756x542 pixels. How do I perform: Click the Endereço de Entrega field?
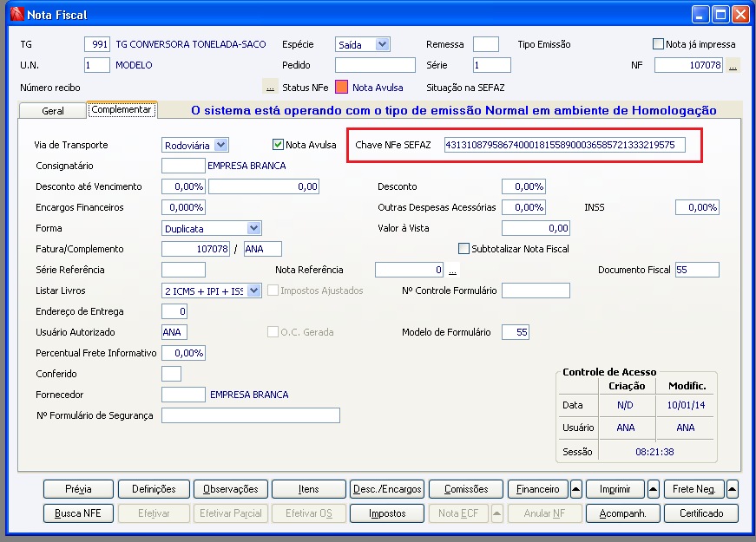(174, 311)
